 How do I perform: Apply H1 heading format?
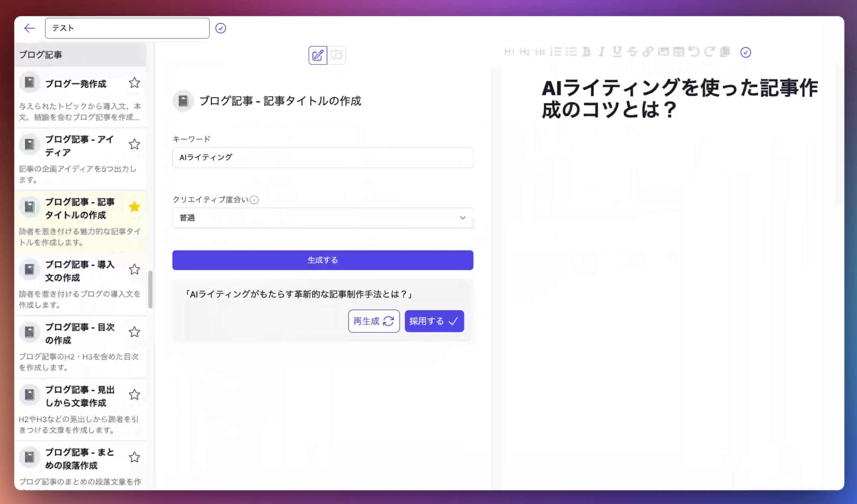coord(509,52)
